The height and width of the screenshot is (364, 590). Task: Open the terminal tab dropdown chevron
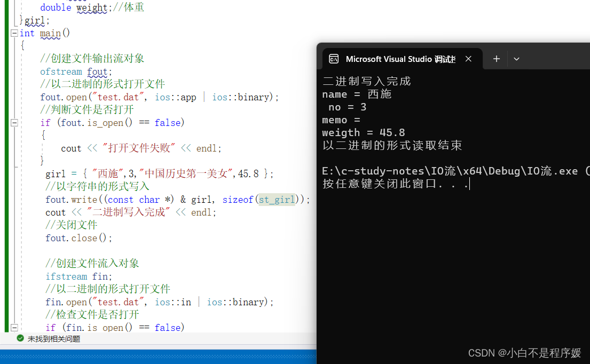(x=516, y=59)
